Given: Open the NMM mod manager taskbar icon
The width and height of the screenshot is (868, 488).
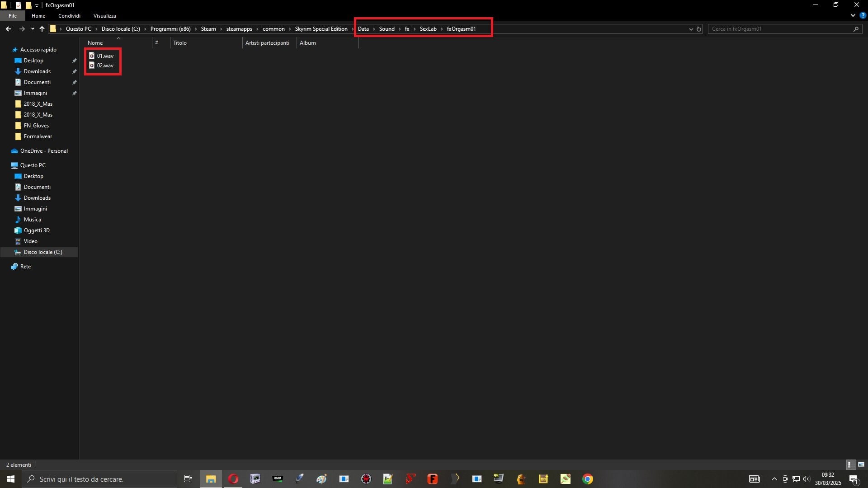Looking at the screenshot, I should (x=278, y=479).
